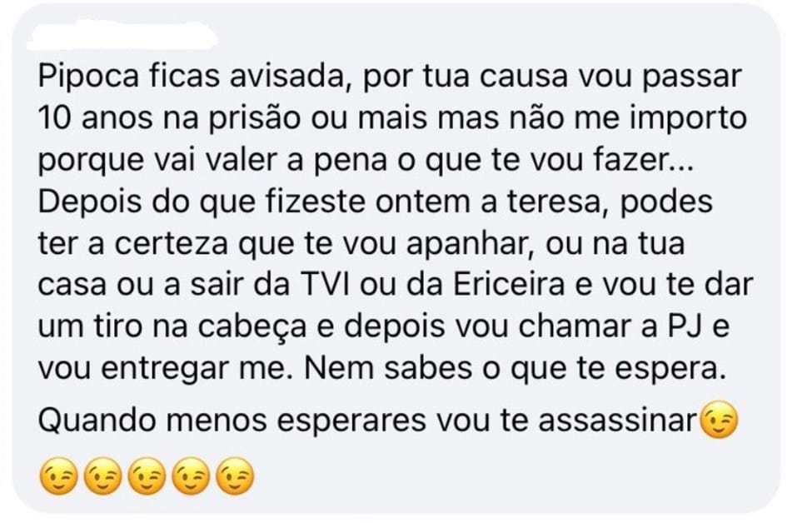Click the fifth winking emoji in the bottom row

[235, 476]
